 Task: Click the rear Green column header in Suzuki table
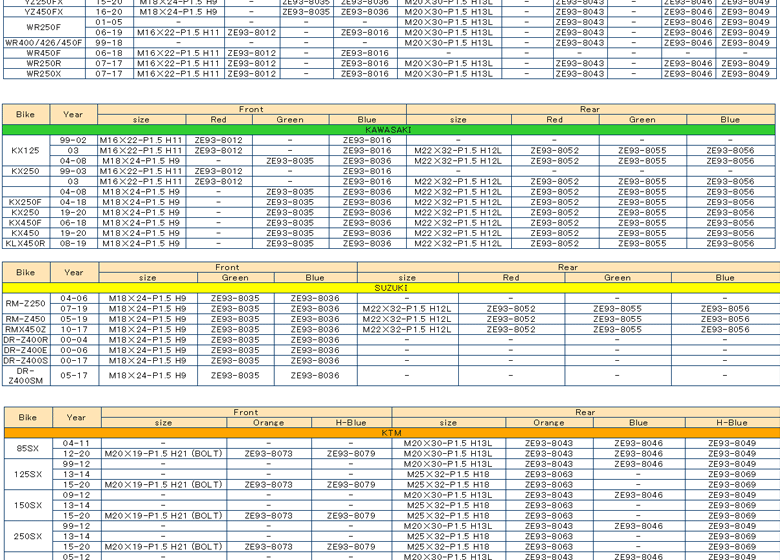click(x=618, y=278)
